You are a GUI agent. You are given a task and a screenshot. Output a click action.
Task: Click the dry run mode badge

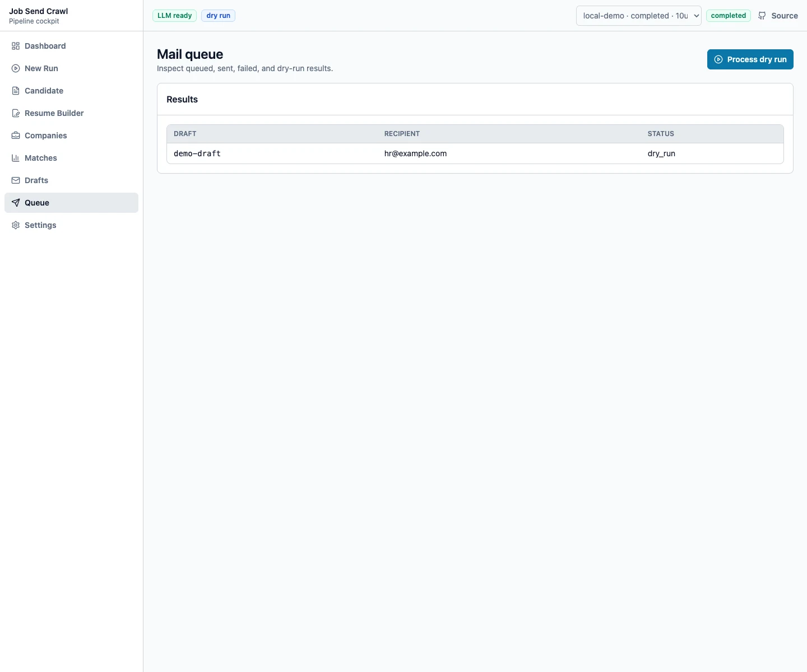coord(218,16)
